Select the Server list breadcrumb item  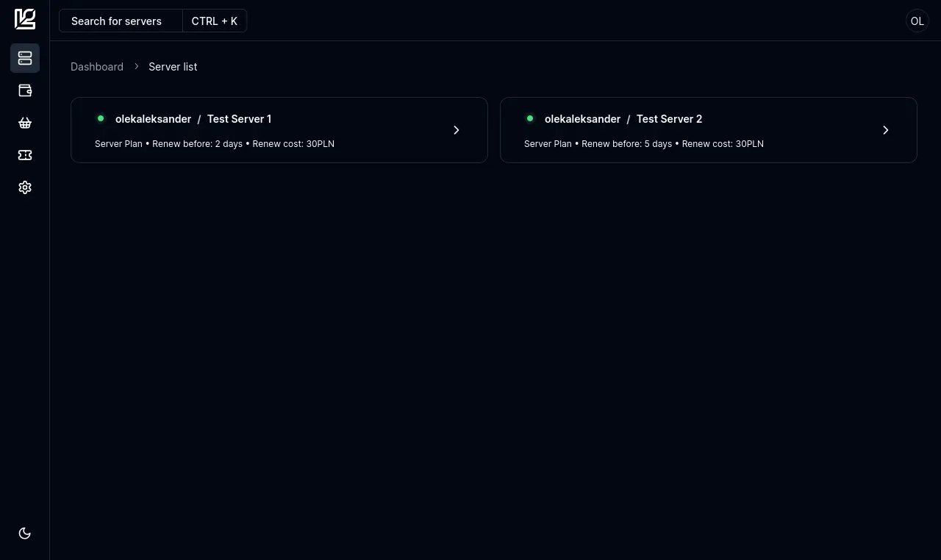pos(173,67)
